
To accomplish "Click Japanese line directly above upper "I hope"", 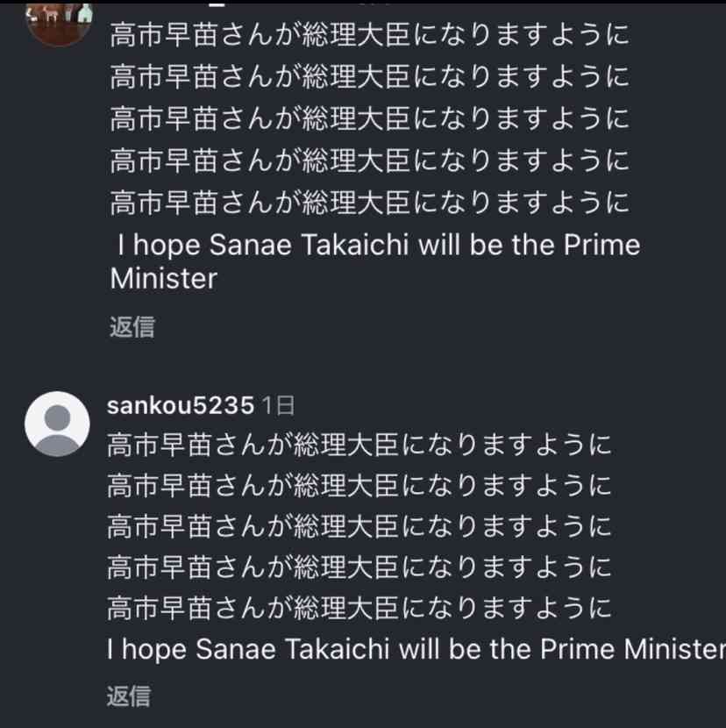I will coord(369,203).
